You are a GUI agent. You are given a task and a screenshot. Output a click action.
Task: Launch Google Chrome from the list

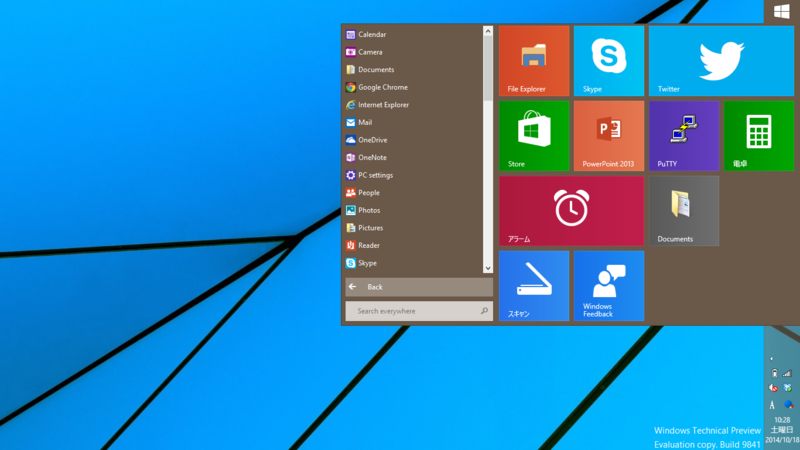[412, 87]
